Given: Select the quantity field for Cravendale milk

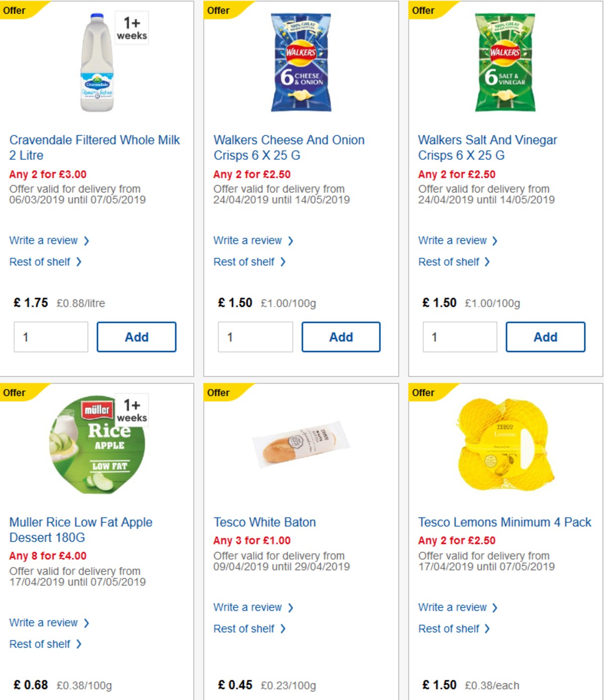Looking at the screenshot, I should pyautogui.click(x=50, y=337).
